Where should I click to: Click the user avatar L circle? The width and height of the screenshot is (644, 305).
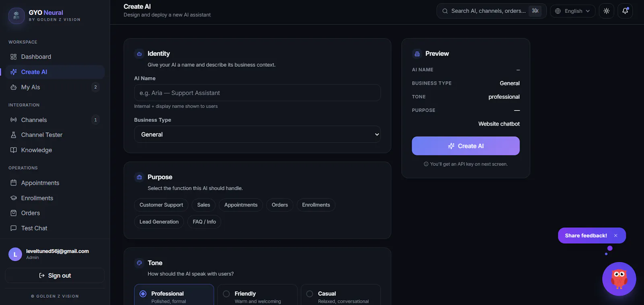point(15,254)
